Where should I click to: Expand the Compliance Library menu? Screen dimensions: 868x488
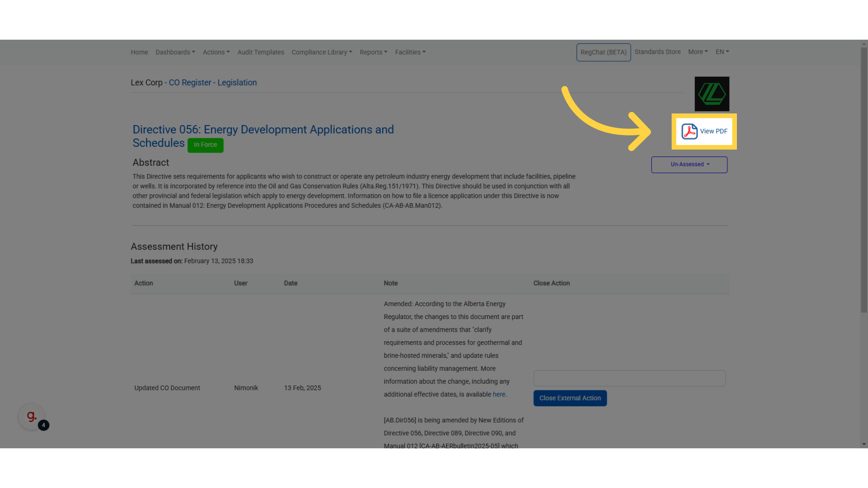click(321, 52)
